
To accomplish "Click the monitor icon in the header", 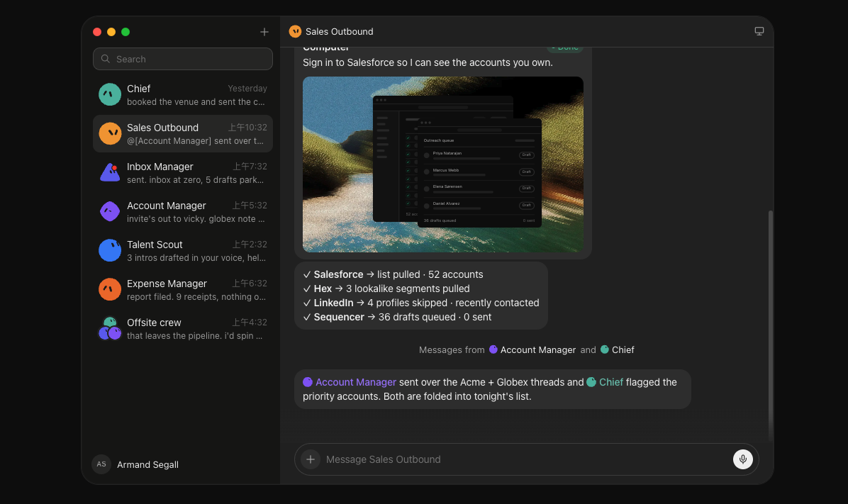I will pos(759,31).
